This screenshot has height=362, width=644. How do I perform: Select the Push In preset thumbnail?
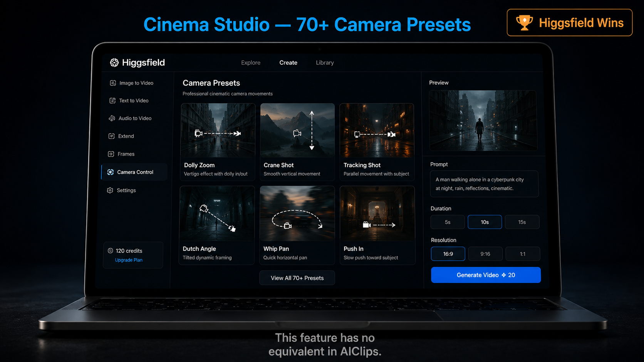[377, 214]
